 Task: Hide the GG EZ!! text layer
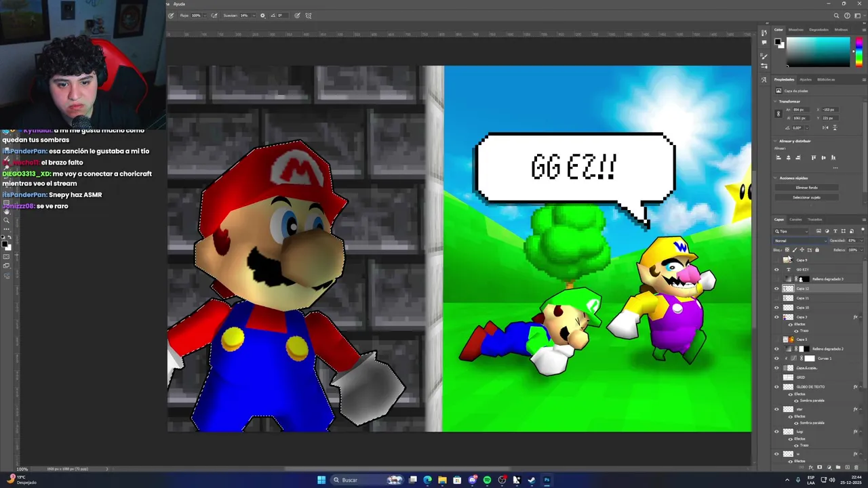[777, 269]
